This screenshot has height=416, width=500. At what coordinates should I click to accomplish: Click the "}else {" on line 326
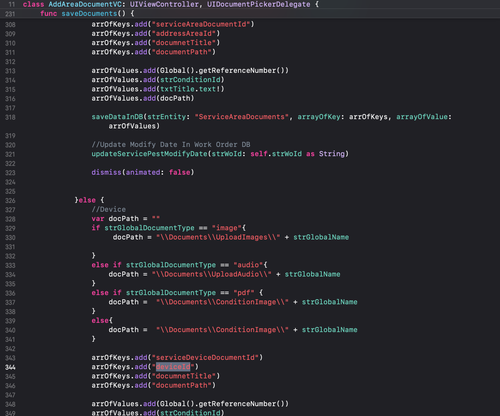pos(89,200)
